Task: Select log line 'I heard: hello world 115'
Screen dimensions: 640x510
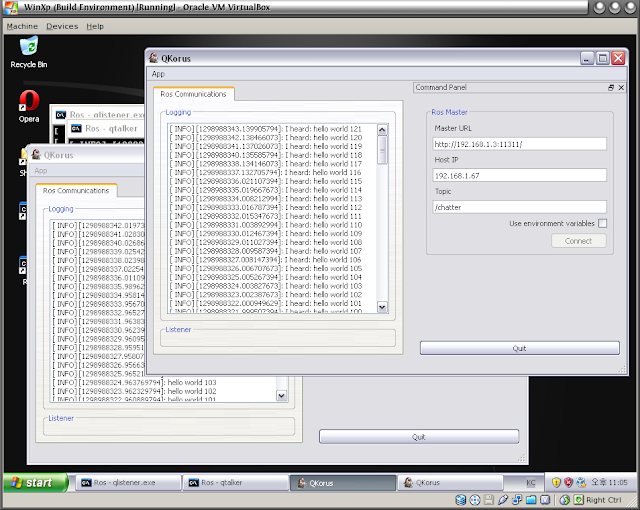Action: pyautogui.click(x=266, y=181)
